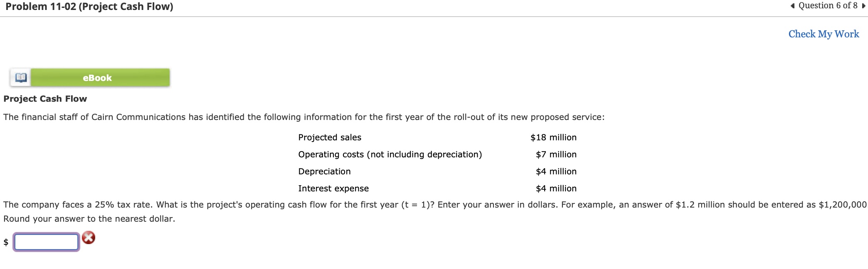The height and width of the screenshot is (269, 868).
Task: Select the book symbol on the eBook button
Action: click(22, 77)
